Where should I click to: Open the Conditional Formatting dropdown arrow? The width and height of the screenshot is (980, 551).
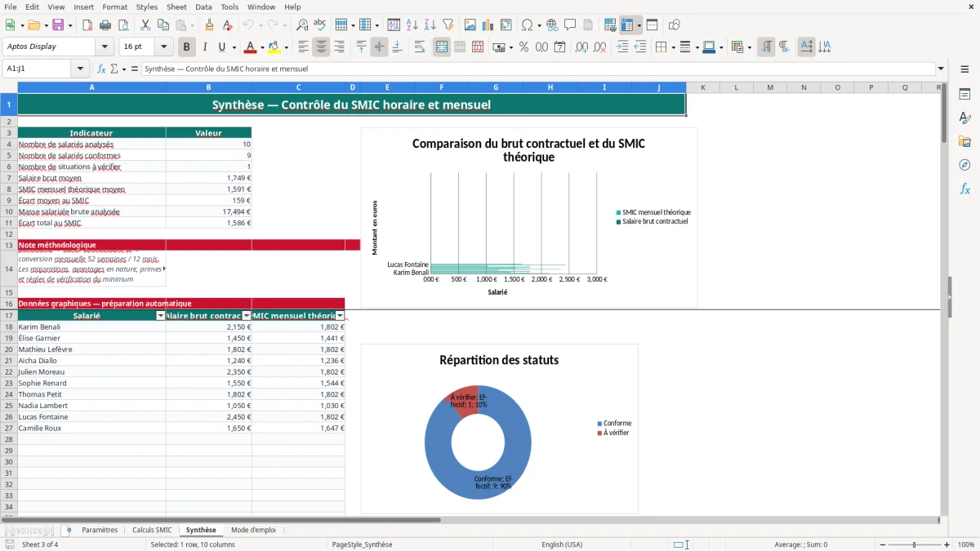[749, 47]
